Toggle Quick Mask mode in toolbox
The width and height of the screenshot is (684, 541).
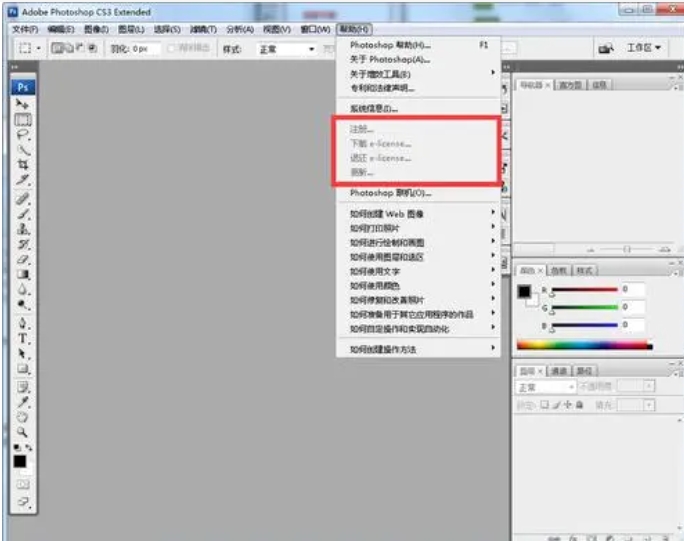22,484
